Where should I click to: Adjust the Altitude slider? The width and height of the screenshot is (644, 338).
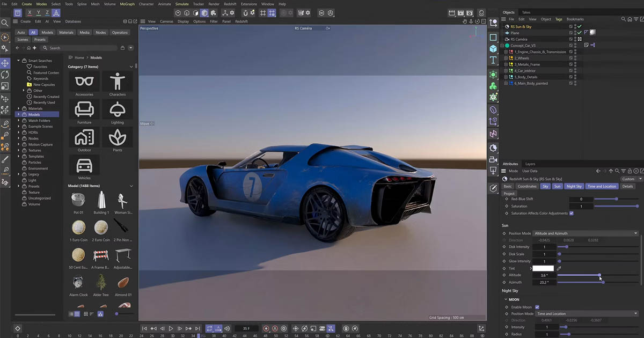point(598,275)
